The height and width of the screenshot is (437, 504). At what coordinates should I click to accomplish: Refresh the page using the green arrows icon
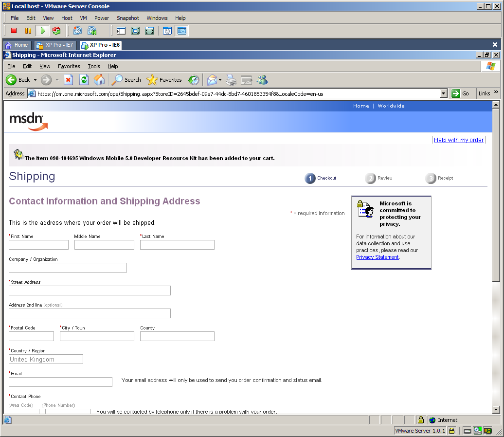tap(84, 80)
